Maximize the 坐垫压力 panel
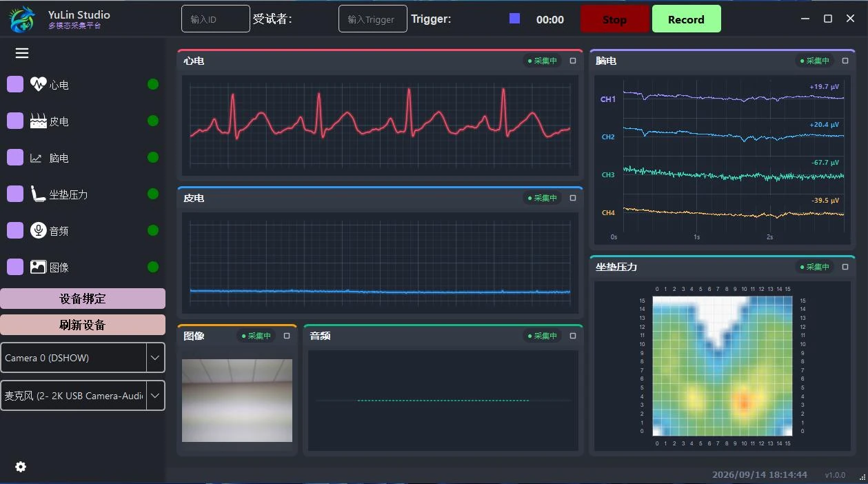This screenshot has height=484, width=868. pyautogui.click(x=845, y=267)
